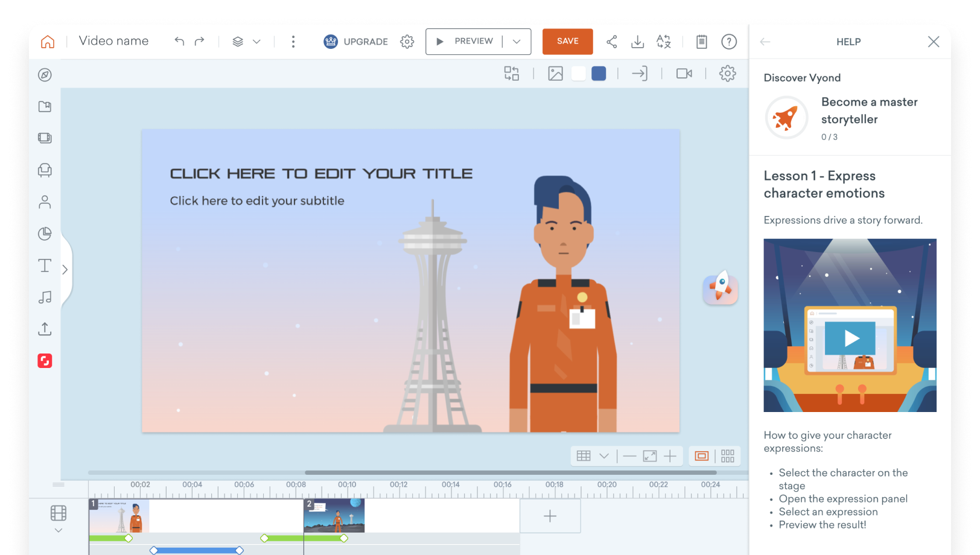
Task: Open the Charts pie icon in sidebar
Action: coord(45,233)
